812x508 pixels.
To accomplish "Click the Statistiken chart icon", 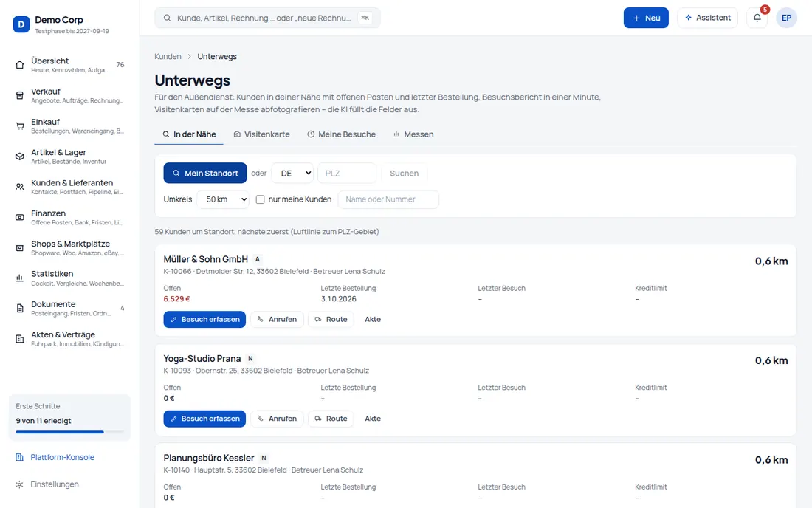I will tap(20, 278).
